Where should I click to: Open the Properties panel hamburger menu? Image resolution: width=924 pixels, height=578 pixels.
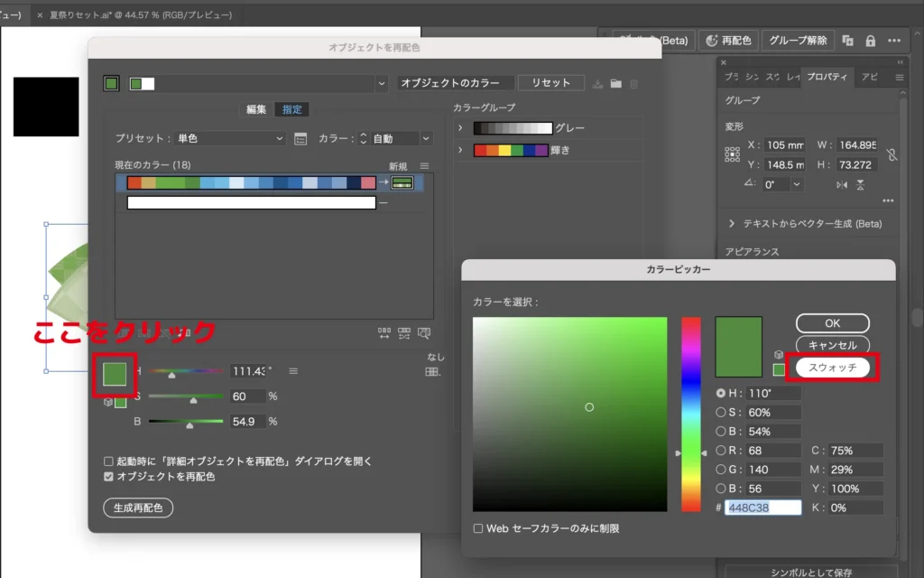pos(899,78)
